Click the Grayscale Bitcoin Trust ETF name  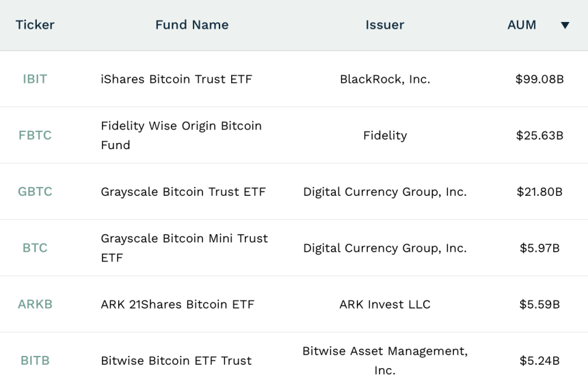[183, 192]
